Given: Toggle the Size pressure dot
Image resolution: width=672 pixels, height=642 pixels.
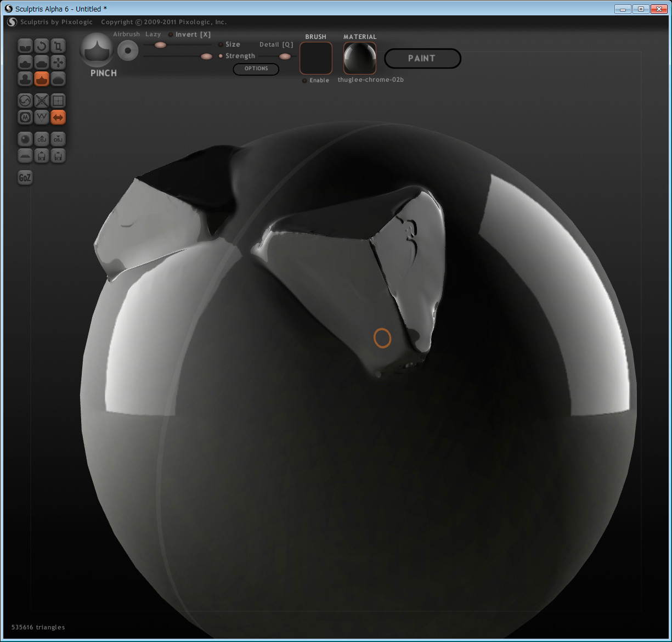Looking at the screenshot, I should 221,44.
